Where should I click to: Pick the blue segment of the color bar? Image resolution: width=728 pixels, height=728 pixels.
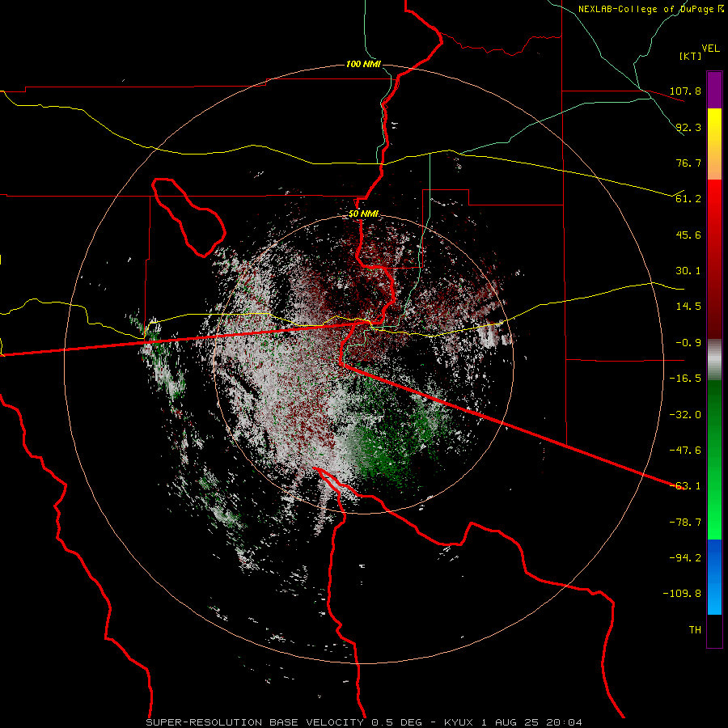point(714,577)
